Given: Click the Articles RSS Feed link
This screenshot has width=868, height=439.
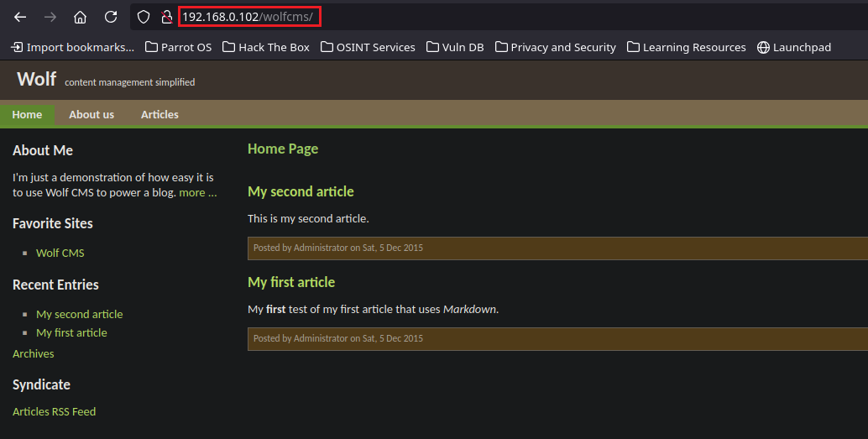Looking at the screenshot, I should [x=54, y=411].
